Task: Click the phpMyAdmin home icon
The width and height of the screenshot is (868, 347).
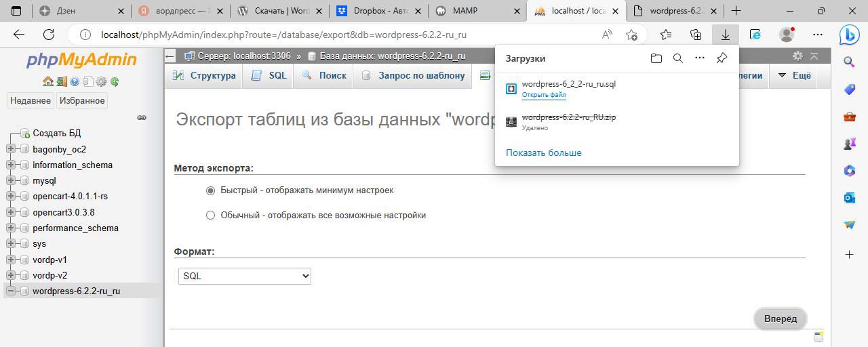Action: point(47,81)
